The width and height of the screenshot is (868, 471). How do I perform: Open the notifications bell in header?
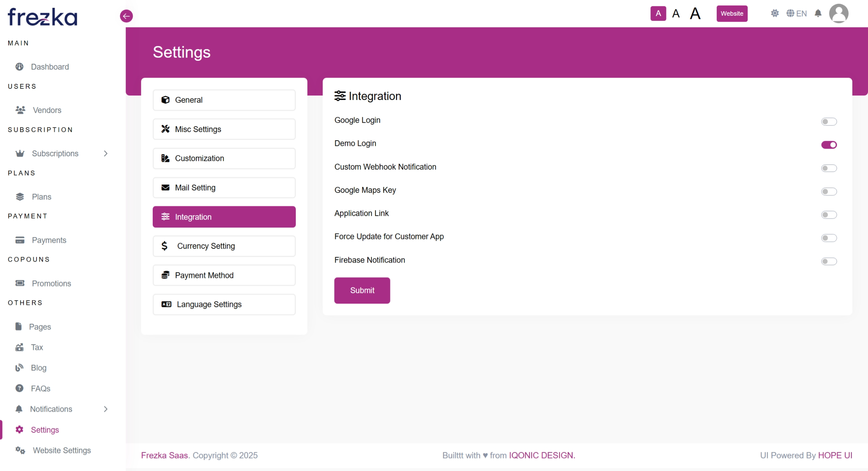point(818,13)
